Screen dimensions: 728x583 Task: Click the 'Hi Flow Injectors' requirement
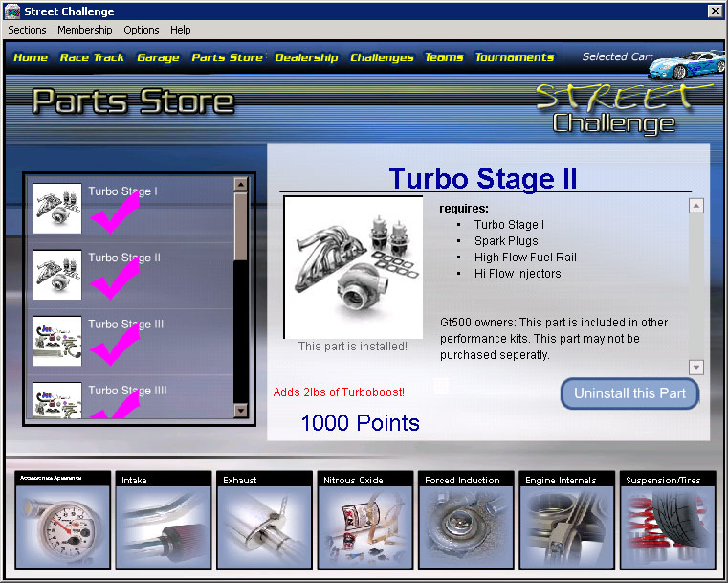[x=518, y=273]
